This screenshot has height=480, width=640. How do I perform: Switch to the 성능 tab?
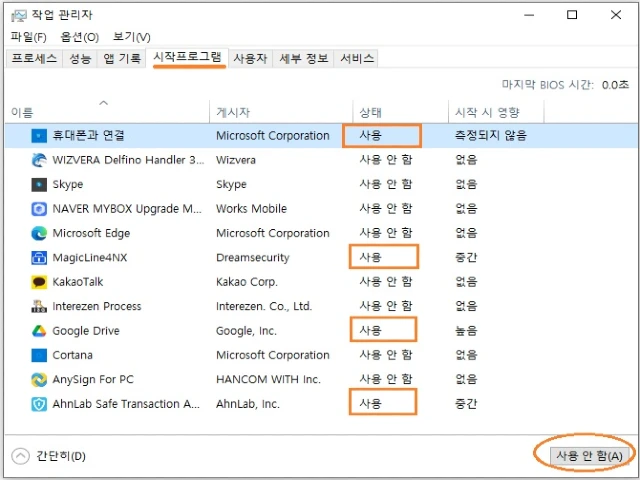click(80, 58)
